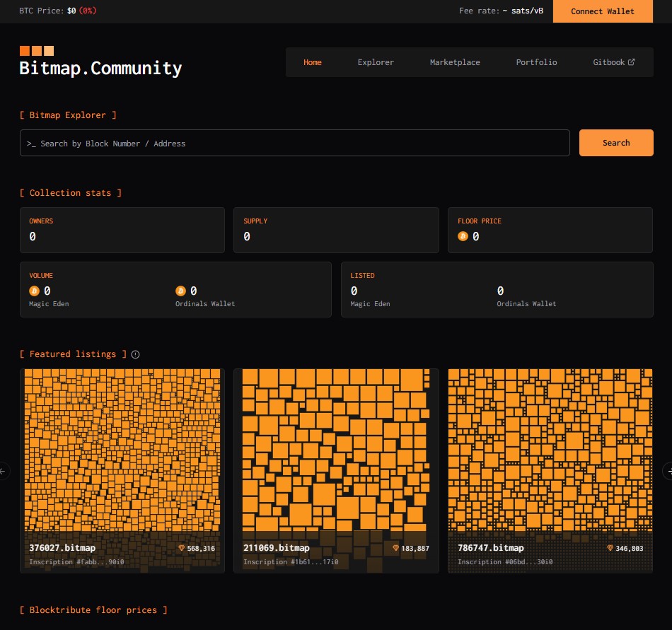Screen dimensions: 672x630
Task: Switch to the Explorer tab
Action: click(x=376, y=62)
